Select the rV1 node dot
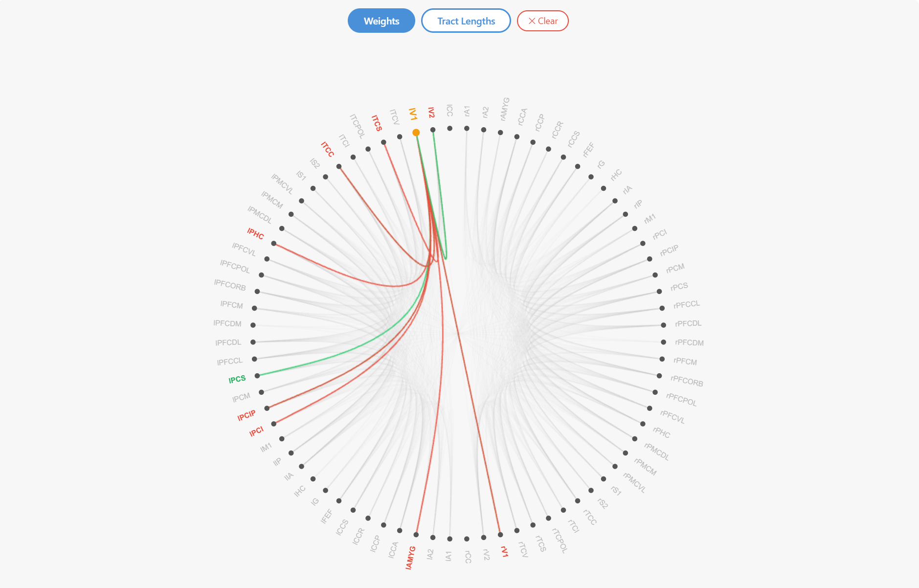The height and width of the screenshot is (588, 919). 500,535
